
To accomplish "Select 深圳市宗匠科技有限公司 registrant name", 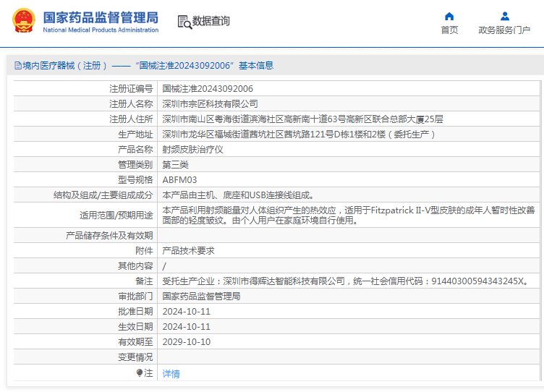I will [x=210, y=104].
